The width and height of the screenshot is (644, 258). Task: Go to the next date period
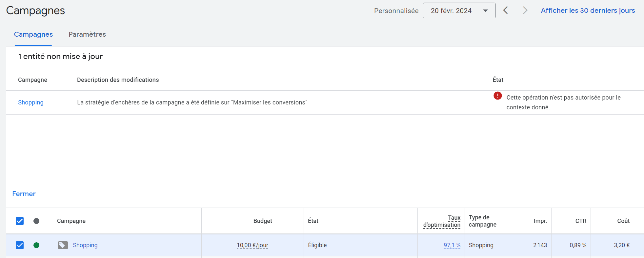(525, 10)
